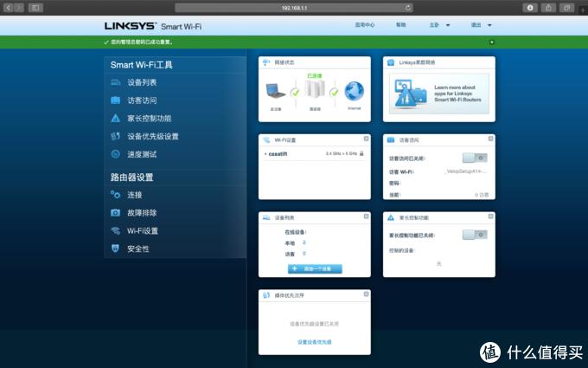Open 应用中心 in the top menu

(x=365, y=25)
